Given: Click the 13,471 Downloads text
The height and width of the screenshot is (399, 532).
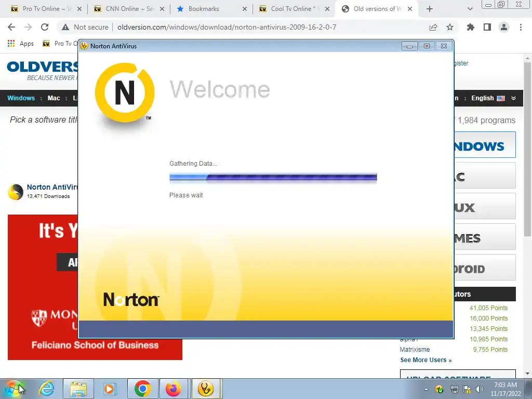Looking at the screenshot, I should tap(48, 196).
